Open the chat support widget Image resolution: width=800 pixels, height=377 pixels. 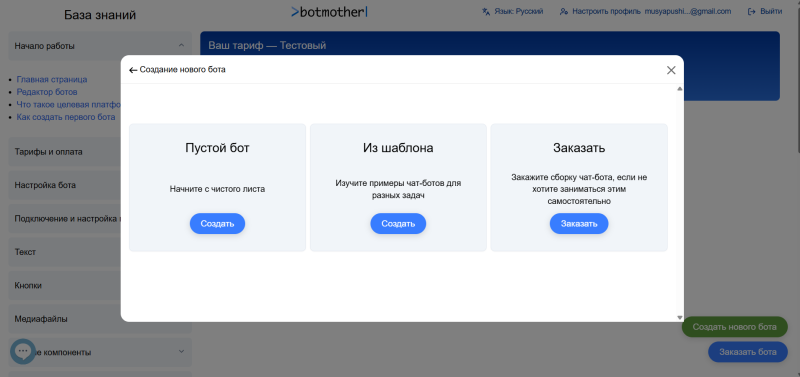[23, 351]
